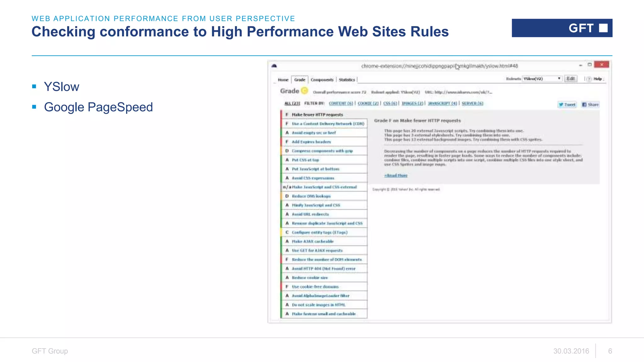Screen dimensions: 644x362
Task: Follow the Read More link
Action: (x=396, y=175)
